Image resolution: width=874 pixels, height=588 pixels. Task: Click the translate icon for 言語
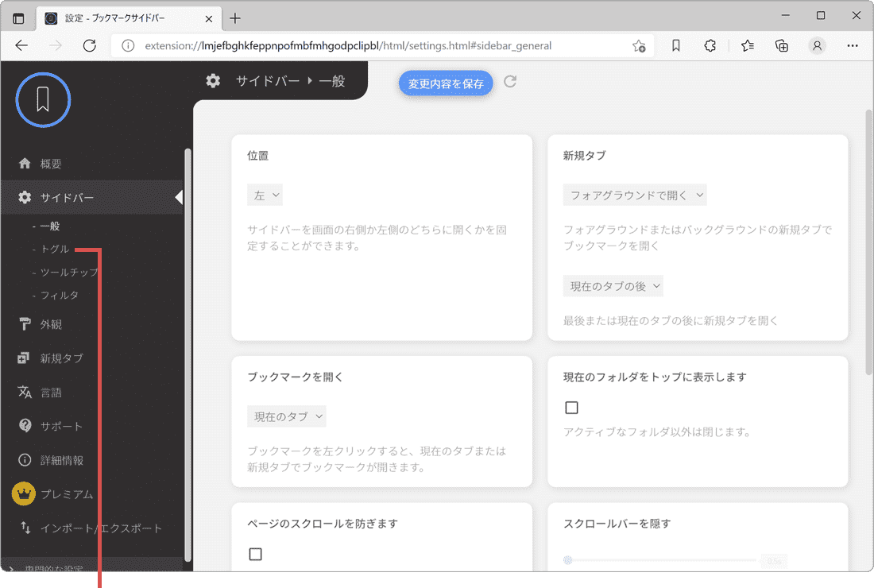click(25, 392)
